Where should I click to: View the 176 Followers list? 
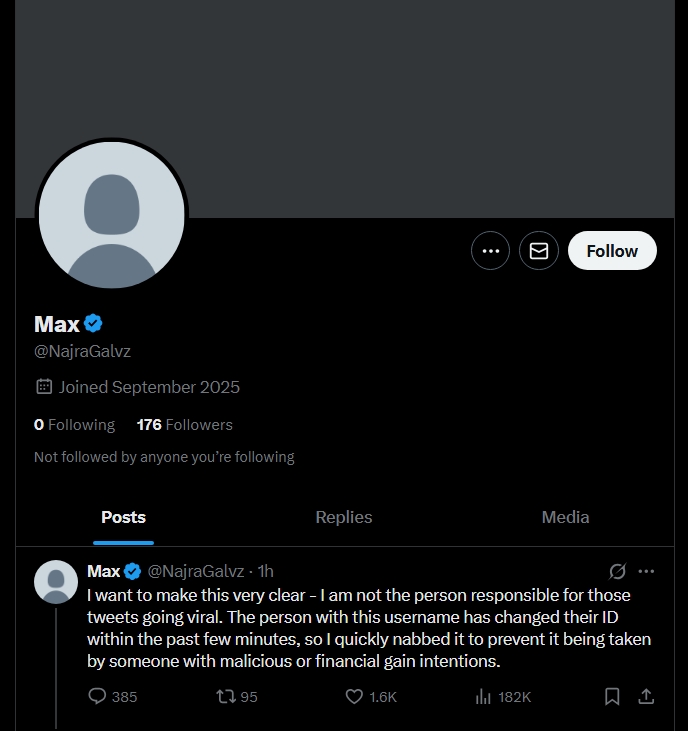click(x=185, y=425)
